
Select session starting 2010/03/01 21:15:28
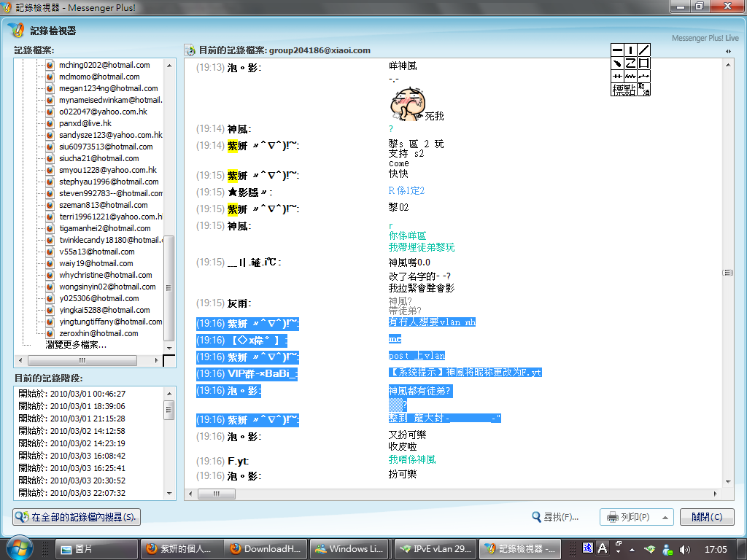(x=72, y=419)
